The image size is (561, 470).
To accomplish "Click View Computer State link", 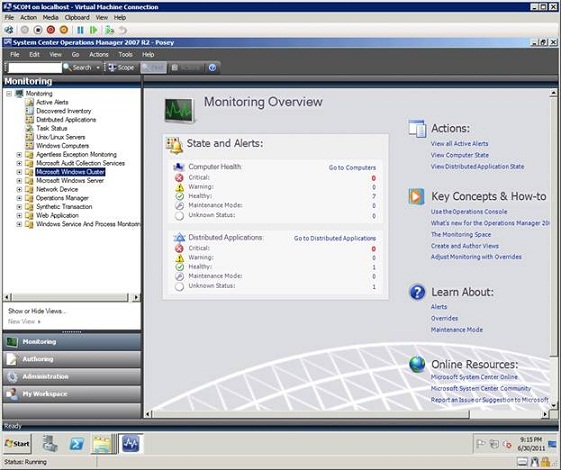I will tap(460, 155).
